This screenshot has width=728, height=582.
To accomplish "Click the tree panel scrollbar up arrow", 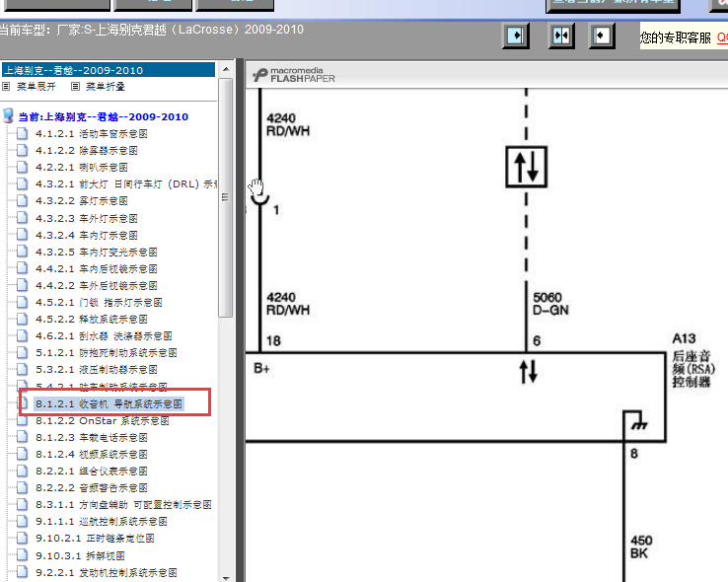I will pyautogui.click(x=226, y=70).
